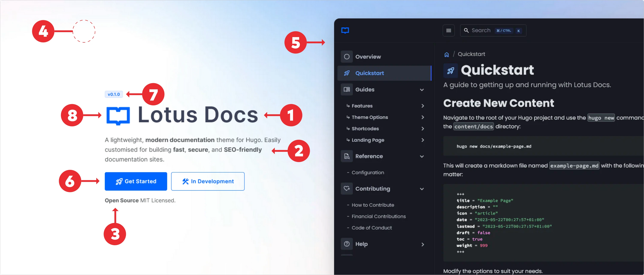644x275 pixels.
Task: Click the Reference document-search icon
Action: (346, 156)
